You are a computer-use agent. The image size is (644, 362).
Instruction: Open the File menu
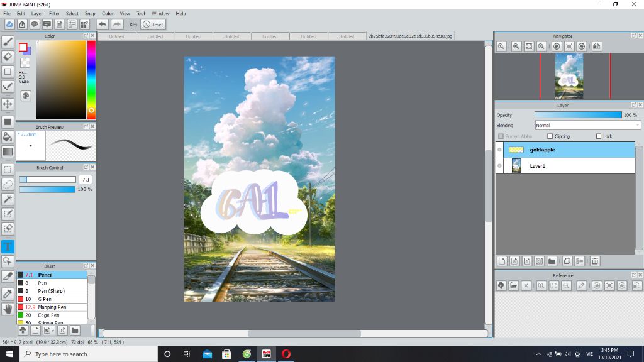[x=7, y=14]
